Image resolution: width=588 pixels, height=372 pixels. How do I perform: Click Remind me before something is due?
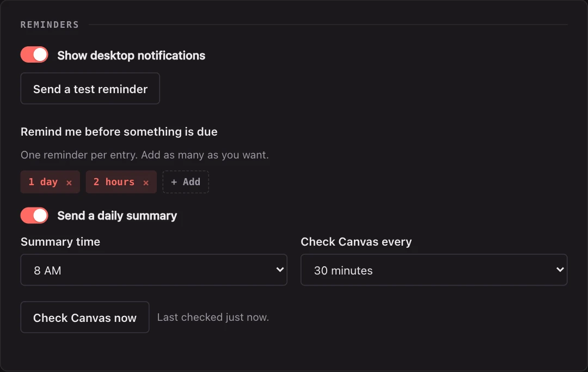click(x=119, y=132)
